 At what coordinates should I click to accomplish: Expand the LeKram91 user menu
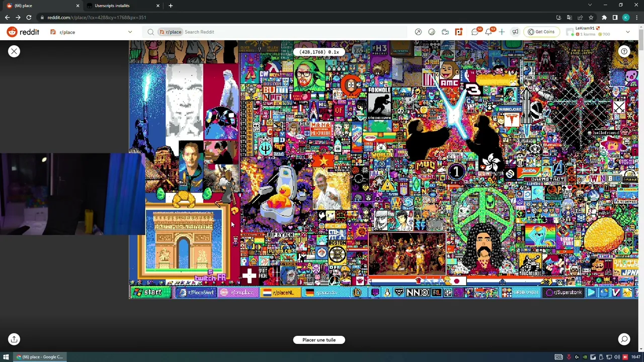click(599, 32)
